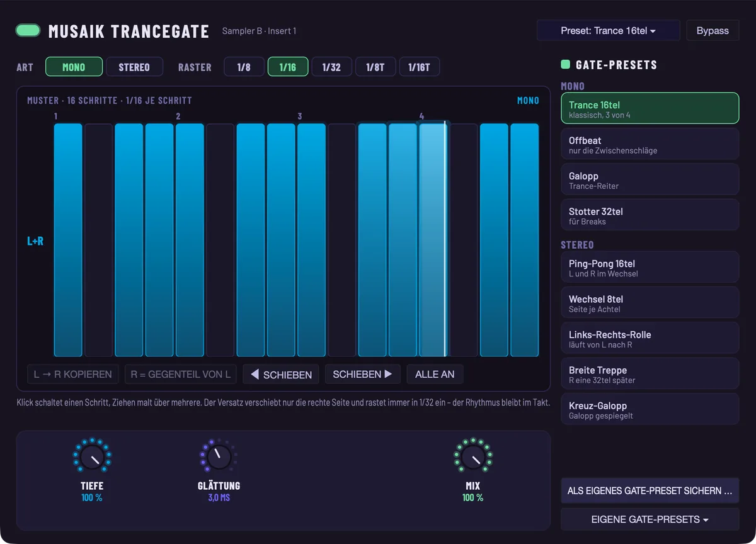Load the Offbeat gate preset
Screen dimensions: 756x544
click(x=650, y=144)
